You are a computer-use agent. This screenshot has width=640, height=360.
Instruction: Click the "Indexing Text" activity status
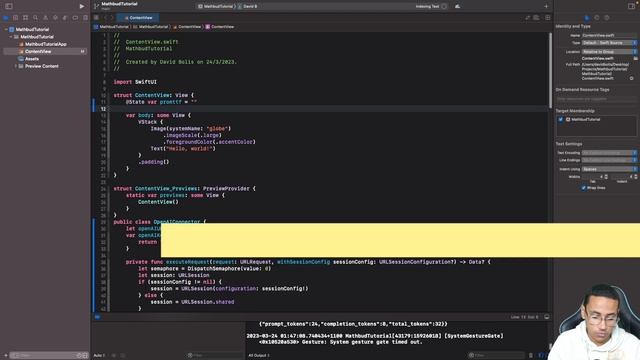(427, 7)
